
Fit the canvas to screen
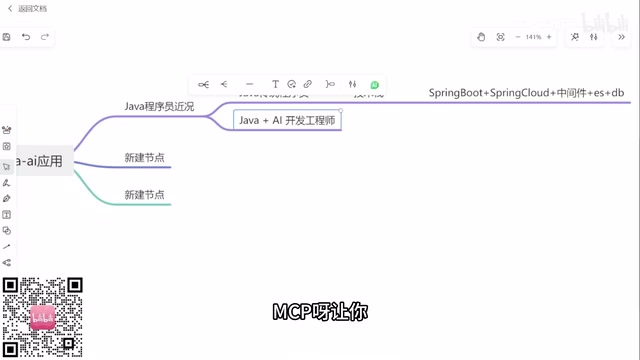point(500,37)
